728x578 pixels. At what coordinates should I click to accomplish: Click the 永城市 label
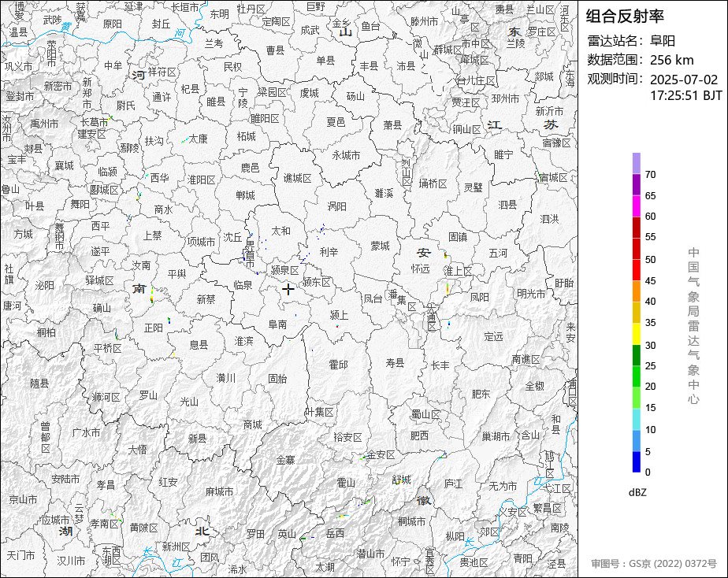[x=346, y=155]
